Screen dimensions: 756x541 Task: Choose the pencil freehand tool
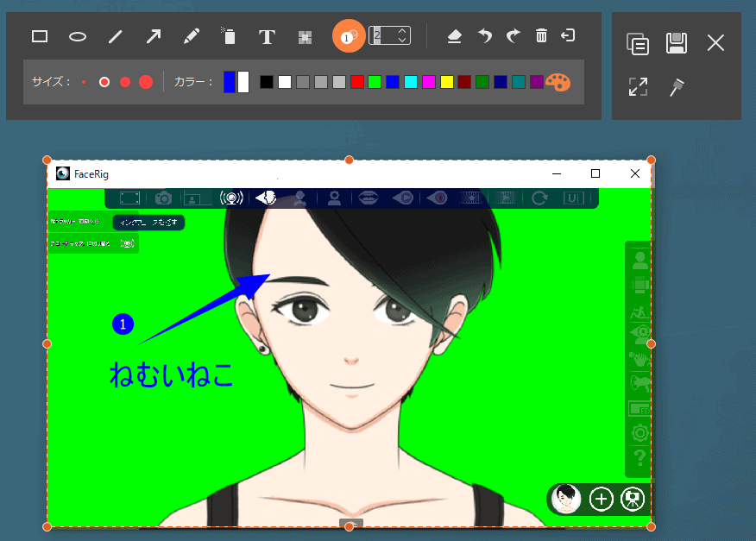[x=192, y=36]
